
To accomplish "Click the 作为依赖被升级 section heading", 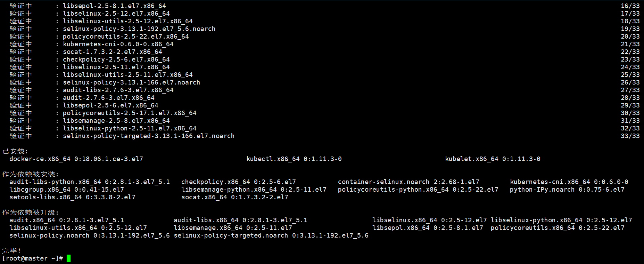I will click(x=30, y=213).
